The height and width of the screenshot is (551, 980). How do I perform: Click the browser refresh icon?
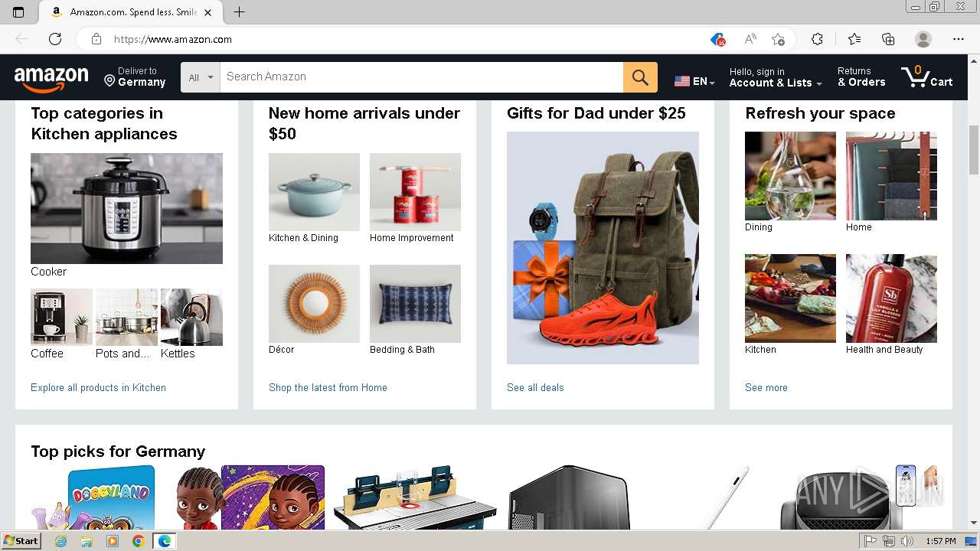click(x=55, y=39)
